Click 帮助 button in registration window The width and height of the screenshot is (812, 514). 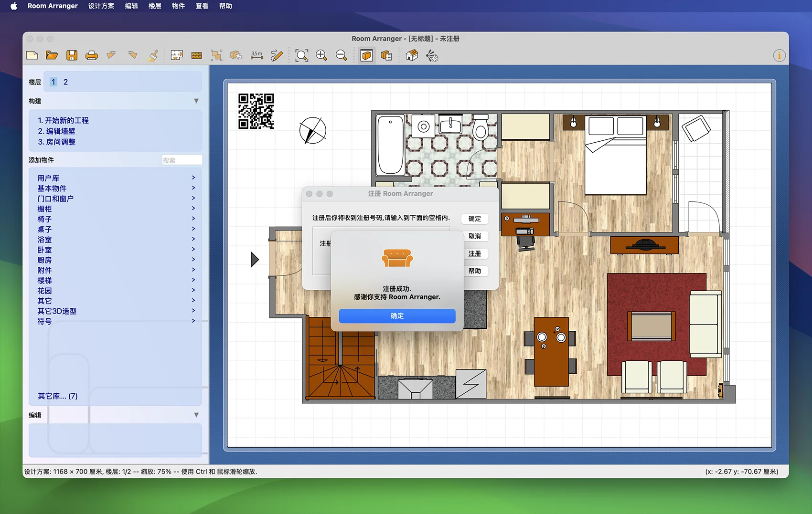click(x=475, y=271)
